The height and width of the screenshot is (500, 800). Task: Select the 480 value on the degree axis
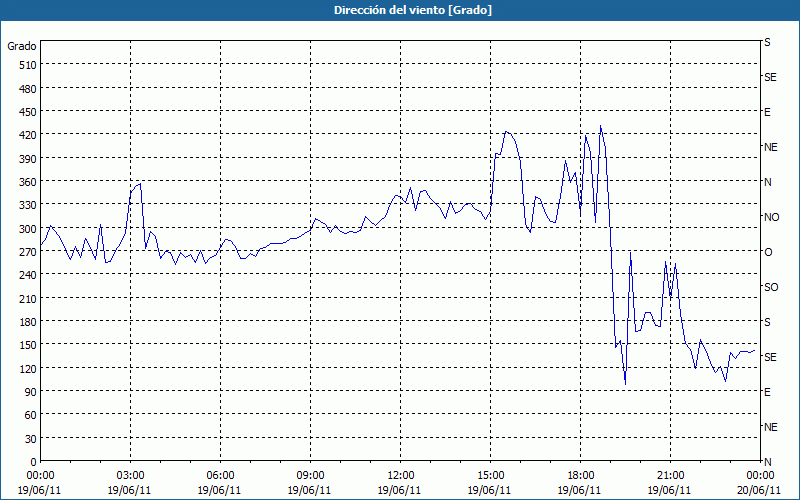[28, 89]
